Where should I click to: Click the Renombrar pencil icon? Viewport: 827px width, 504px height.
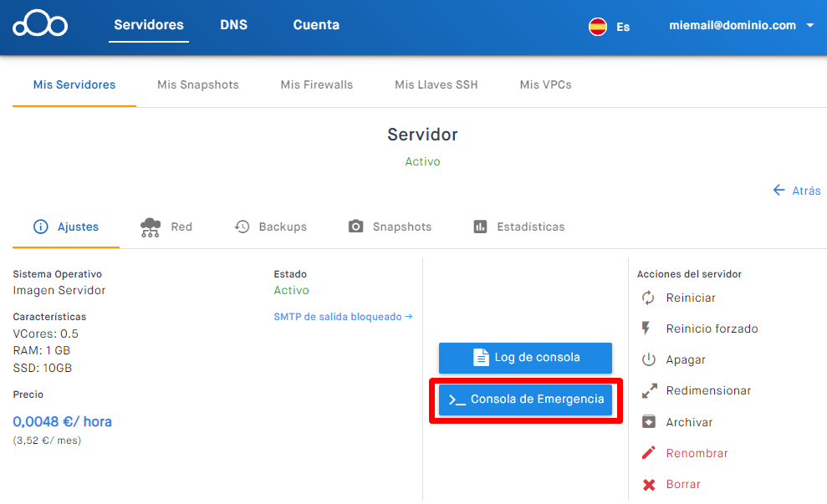point(648,453)
